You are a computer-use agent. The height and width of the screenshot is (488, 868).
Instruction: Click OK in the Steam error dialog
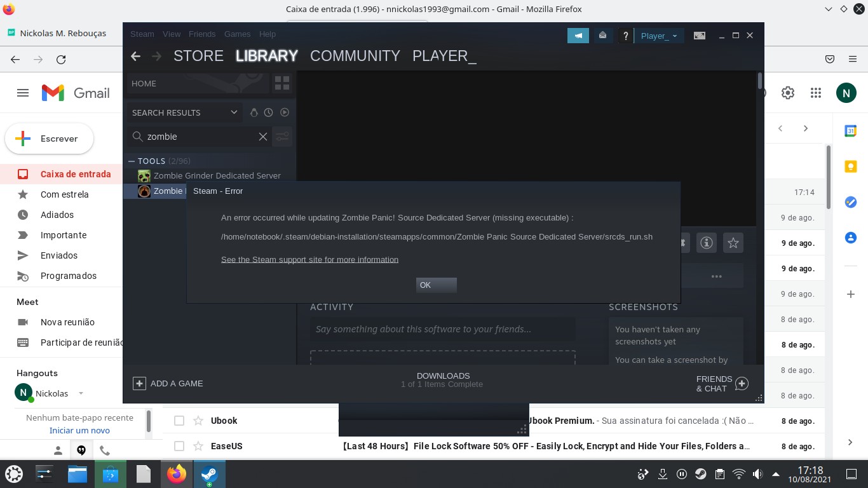[x=437, y=285]
